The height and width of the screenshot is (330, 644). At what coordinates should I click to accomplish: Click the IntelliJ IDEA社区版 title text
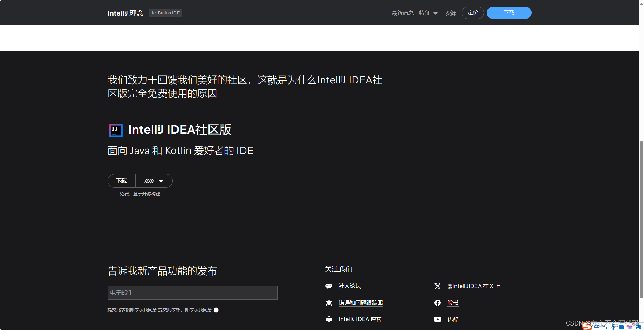pyautogui.click(x=180, y=130)
